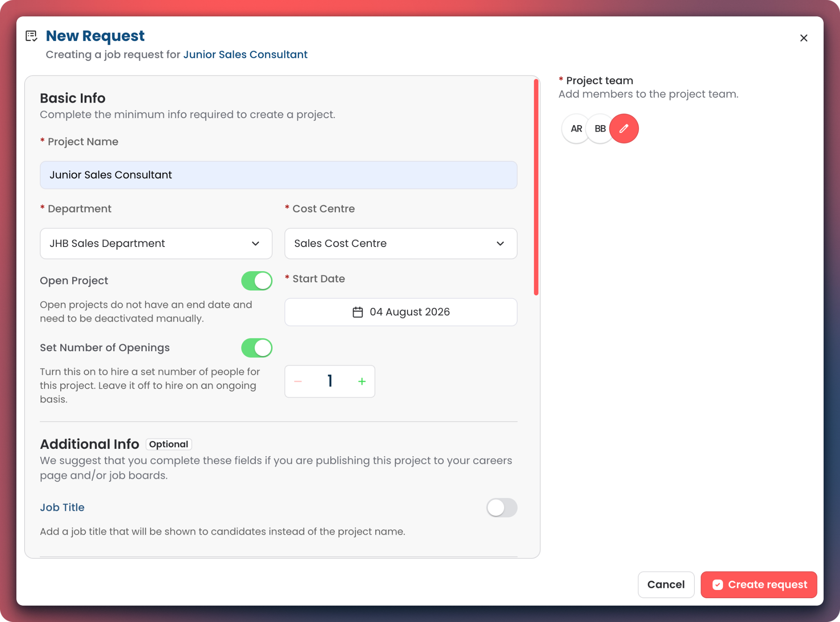Click the openings count value 1
Viewport: 840px width, 622px height.
[x=330, y=381]
